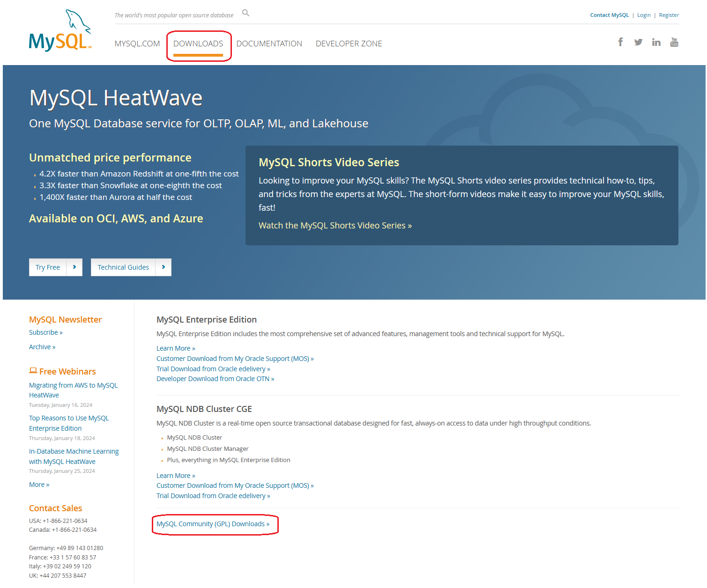The width and height of the screenshot is (707, 588).
Task: Open Enterprise Edition Trial Download from edelivery
Action: [x=213, y=369]
